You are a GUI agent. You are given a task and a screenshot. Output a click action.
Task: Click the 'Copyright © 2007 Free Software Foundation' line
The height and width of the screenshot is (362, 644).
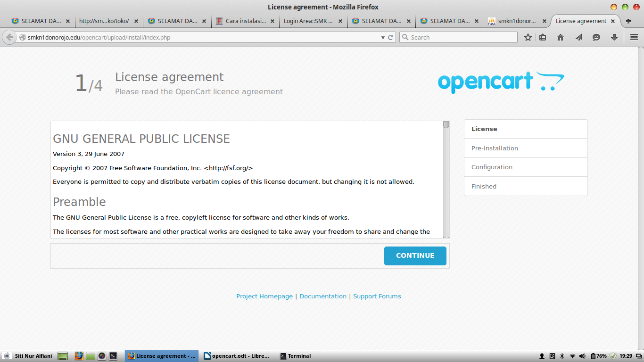click(x=153, y=168)
